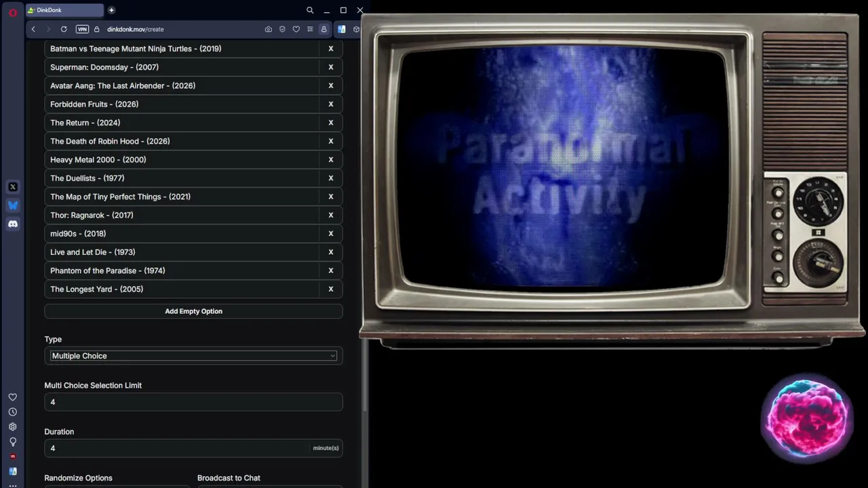This screenshot has height=488, width=868.
Task: Edit the Superman: Doomsday option text
Action: point(182,67)
